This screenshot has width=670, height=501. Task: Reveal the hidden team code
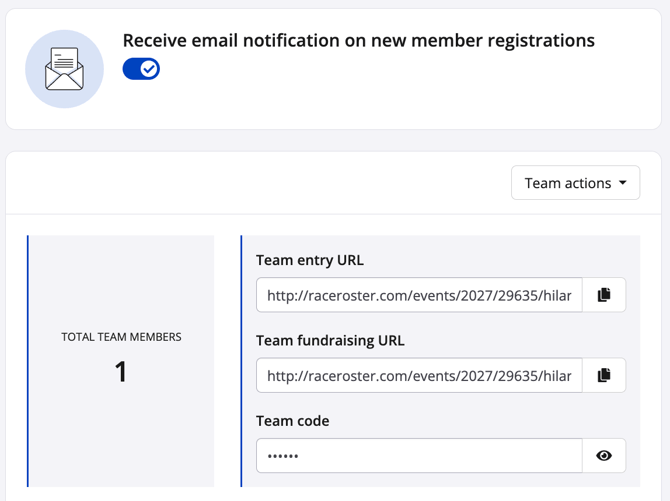coord(603,455)
